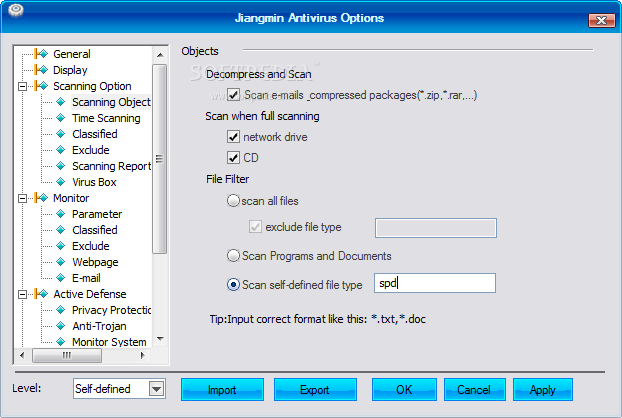The width and height of the screenshot is (622, 418).
Task: Collapse the Active Defense tree node
Action: tap(23, 294)
